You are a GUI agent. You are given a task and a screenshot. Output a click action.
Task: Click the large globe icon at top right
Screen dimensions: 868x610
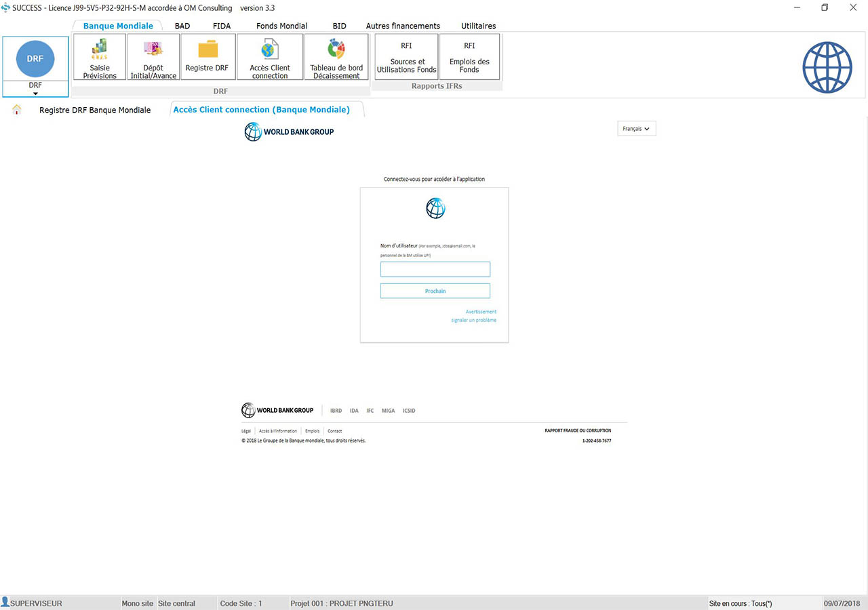pos(827,68)
